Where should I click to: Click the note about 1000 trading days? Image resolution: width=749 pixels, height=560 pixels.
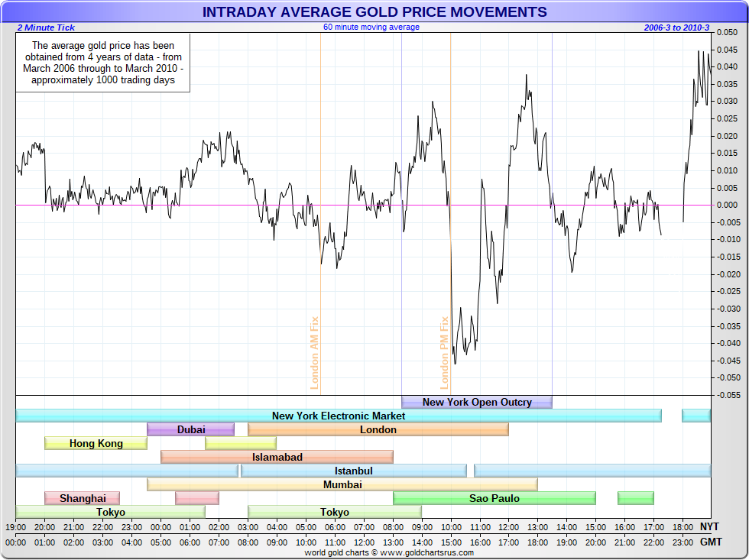[x=102, y=63]
